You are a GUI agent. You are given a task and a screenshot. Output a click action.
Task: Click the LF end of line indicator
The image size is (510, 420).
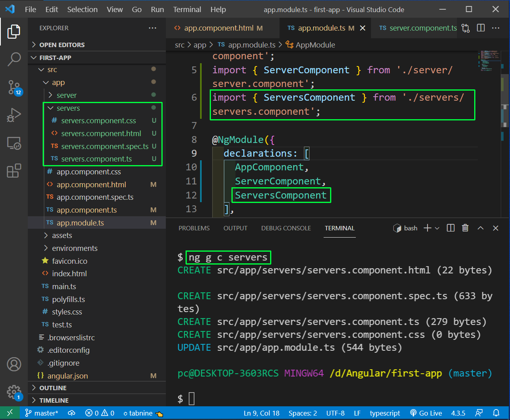click(357, 413)
